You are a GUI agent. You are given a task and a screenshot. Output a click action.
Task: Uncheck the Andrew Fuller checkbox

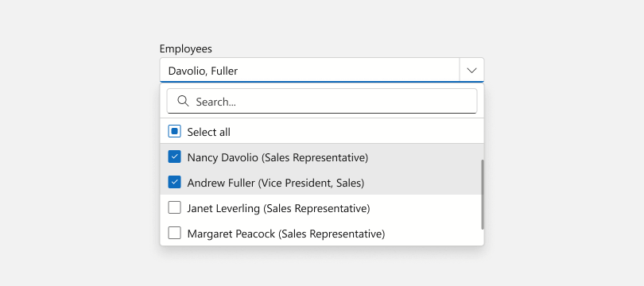[175, 182]
